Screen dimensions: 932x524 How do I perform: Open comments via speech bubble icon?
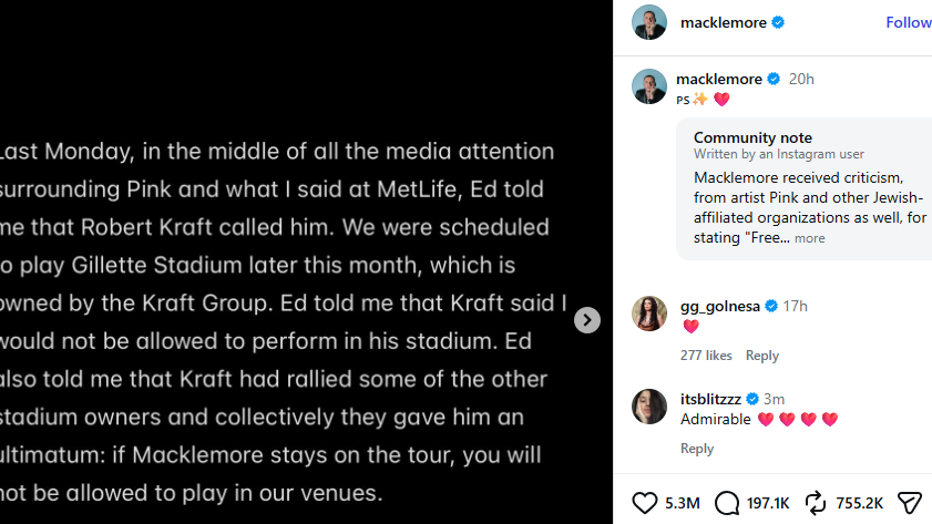(x=726, y=503)
